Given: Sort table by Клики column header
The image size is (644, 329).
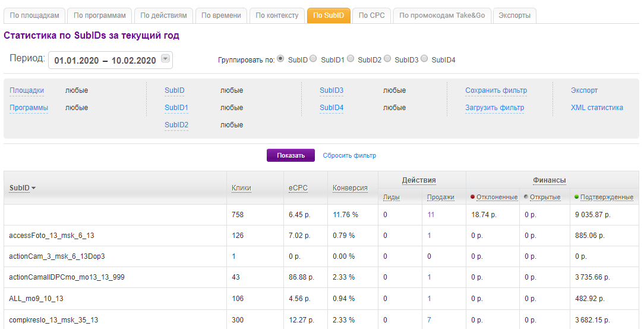Looking at the screenshot, I should tap(241, 188).
